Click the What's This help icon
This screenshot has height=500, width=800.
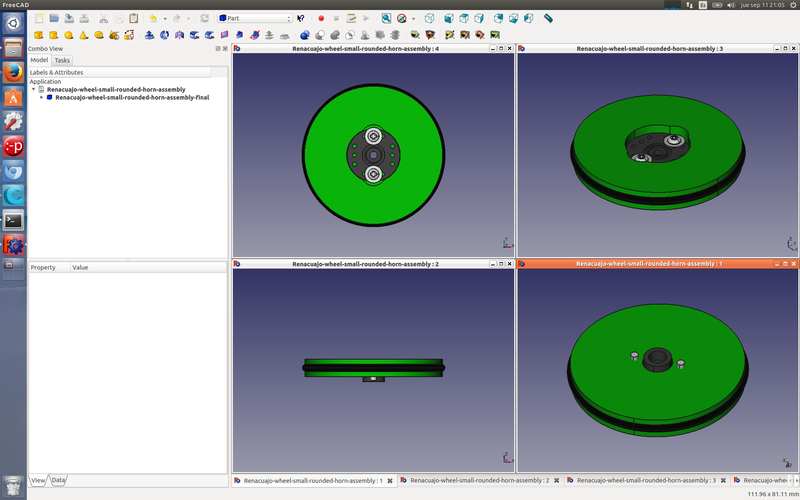point(300,18)
